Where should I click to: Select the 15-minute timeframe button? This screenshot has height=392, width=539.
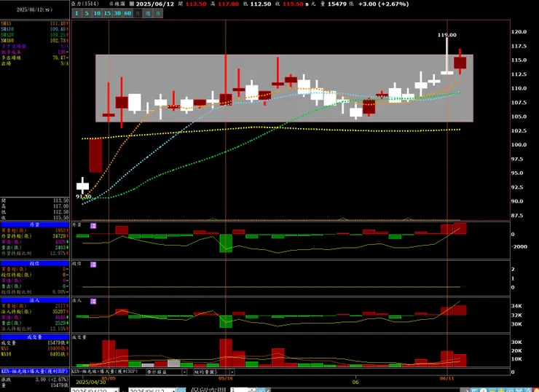(107, 13)
